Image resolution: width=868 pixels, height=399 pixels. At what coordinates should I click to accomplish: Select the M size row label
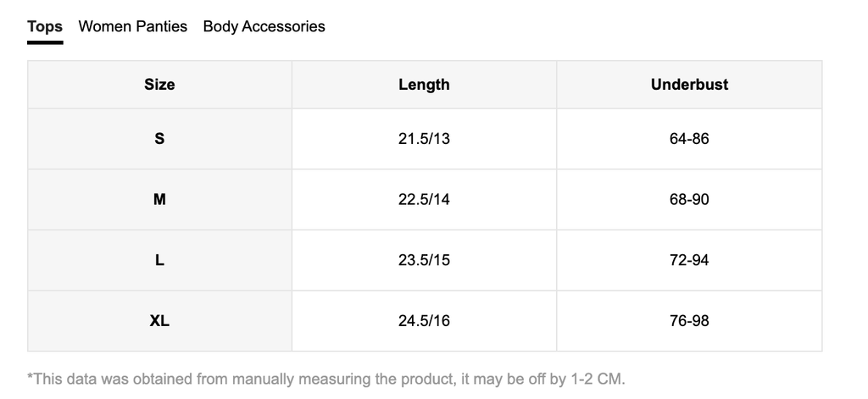pyautogui.click(x=159, y=200)
